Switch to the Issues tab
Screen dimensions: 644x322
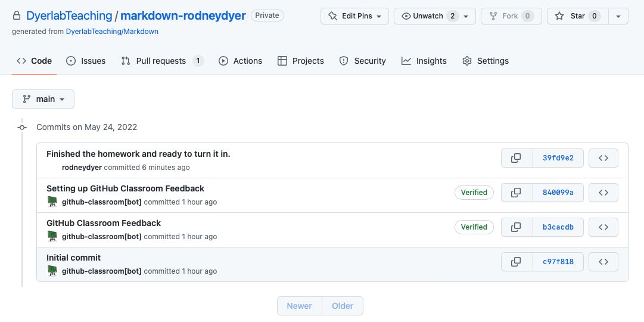(x=86, y=61)
